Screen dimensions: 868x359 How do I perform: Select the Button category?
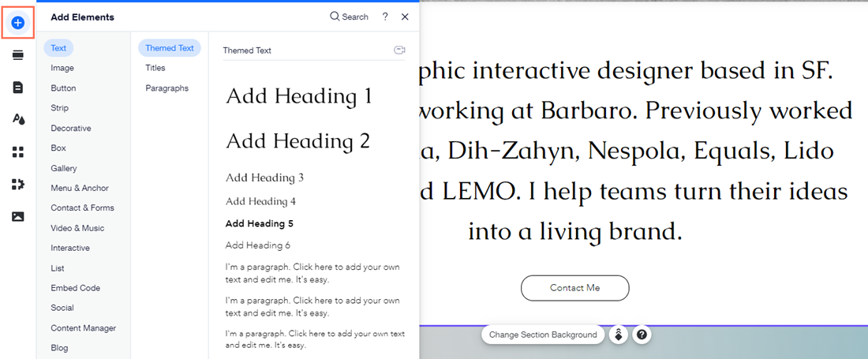click(x=64, y=88)
